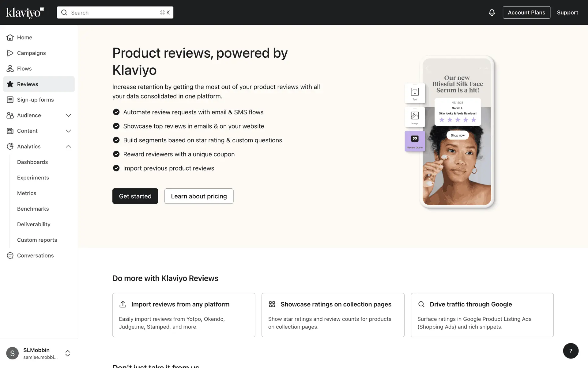Open the round help question mark button
Viewport: 588px width, 368px height.
coord(571,351)
